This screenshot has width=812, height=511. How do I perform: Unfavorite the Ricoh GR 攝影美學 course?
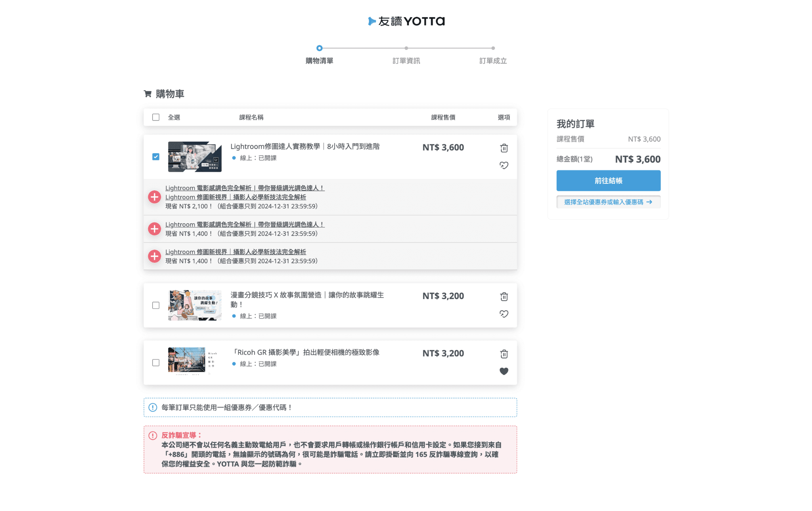[x=504, y=371]
